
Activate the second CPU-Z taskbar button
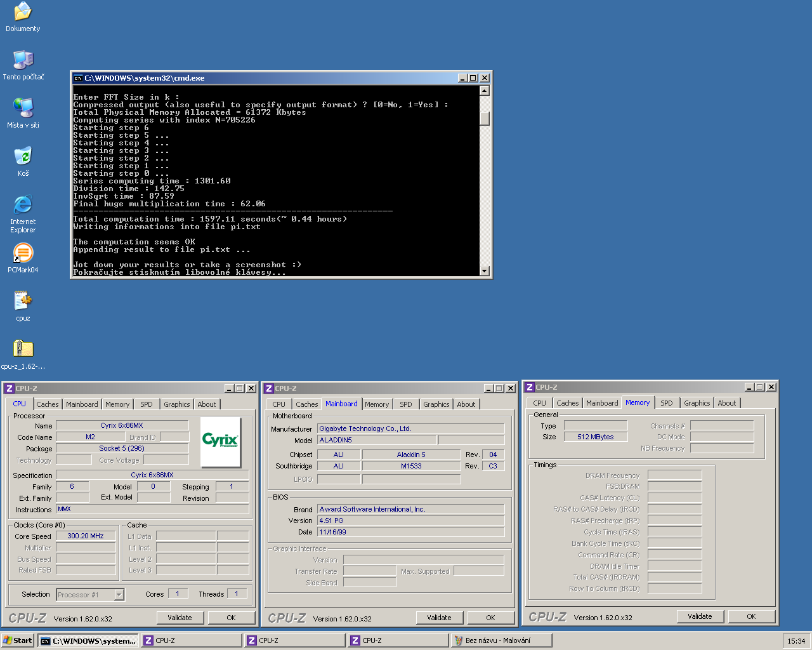tap(295, 640)
